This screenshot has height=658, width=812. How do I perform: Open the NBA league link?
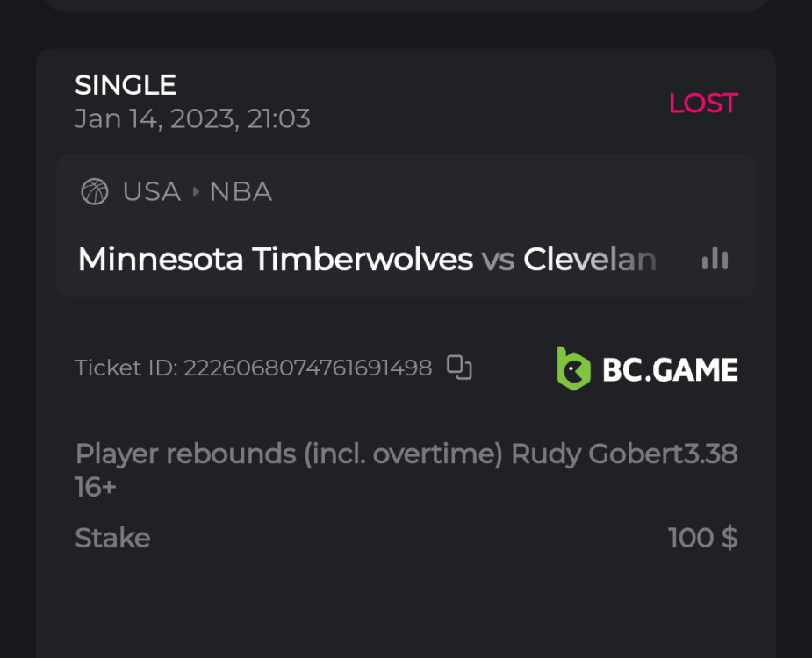(241, 191)
